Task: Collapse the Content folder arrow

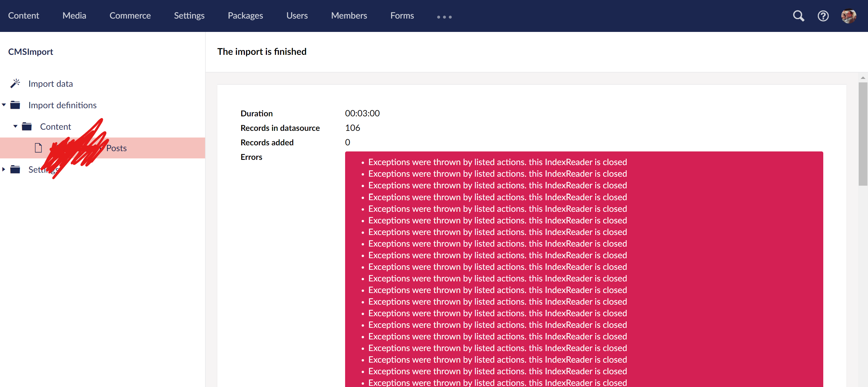Action: (x=15, y=126)
